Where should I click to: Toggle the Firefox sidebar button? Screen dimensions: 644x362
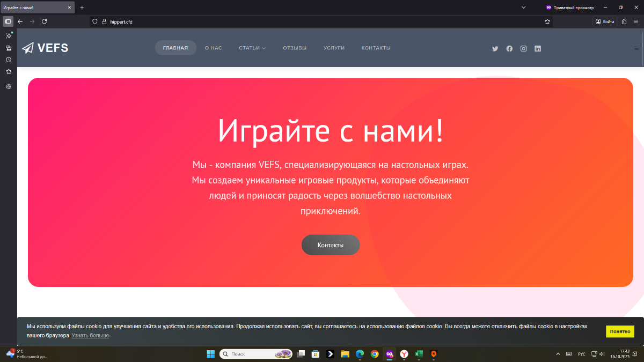(8, 21)
